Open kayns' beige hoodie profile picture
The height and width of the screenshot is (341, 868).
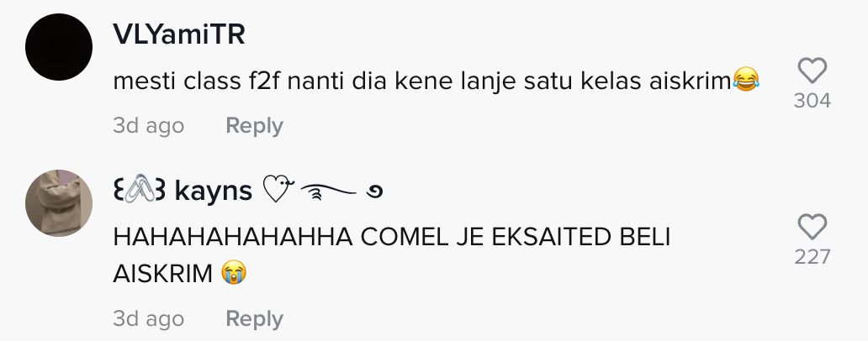click(x=59, y=202)
